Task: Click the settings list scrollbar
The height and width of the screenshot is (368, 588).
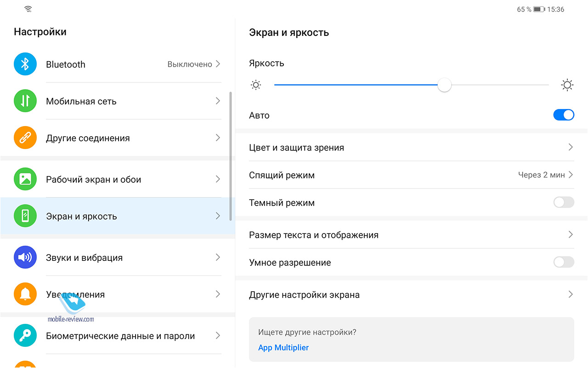Action: coord(231,156)
